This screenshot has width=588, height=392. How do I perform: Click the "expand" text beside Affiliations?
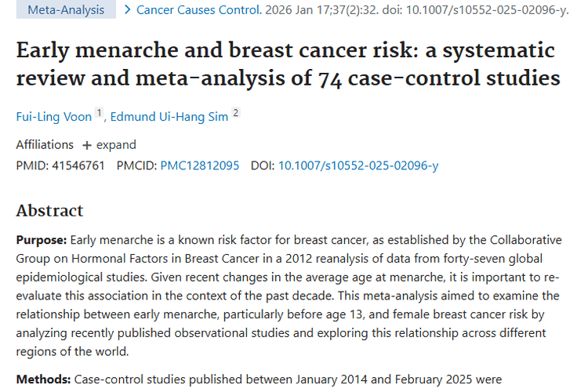click(x=116, y=145)
